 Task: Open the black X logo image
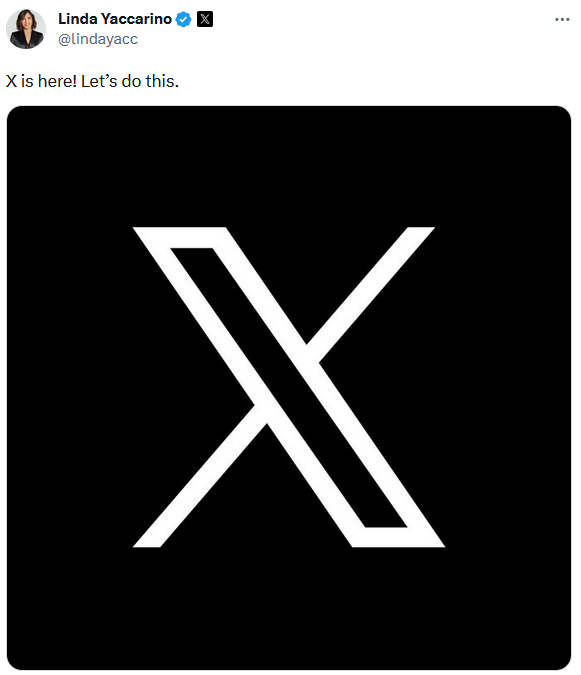coord(289,387)
